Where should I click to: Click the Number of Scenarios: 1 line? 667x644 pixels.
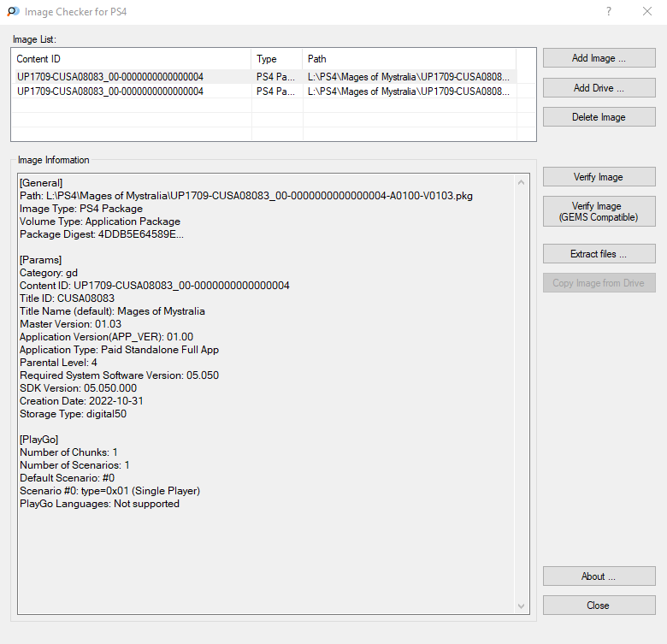point(75,465)
